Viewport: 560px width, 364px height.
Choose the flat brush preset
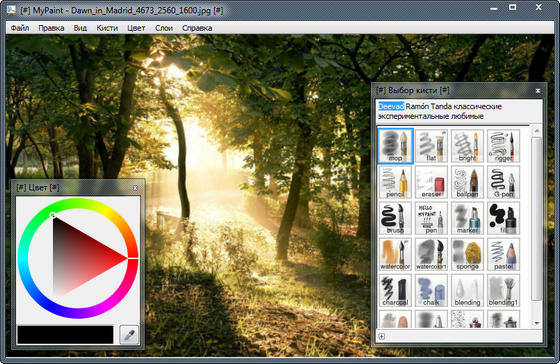[x=431, y=146]
